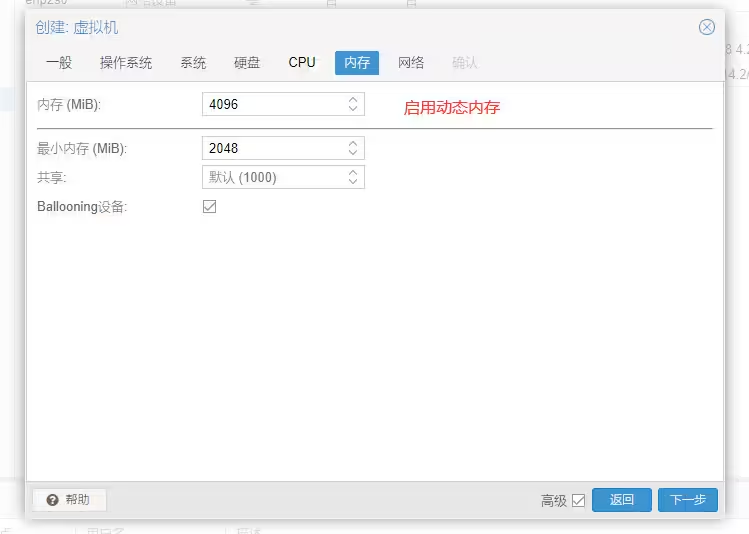Click the Ballooning设备 label

(82, 207)
